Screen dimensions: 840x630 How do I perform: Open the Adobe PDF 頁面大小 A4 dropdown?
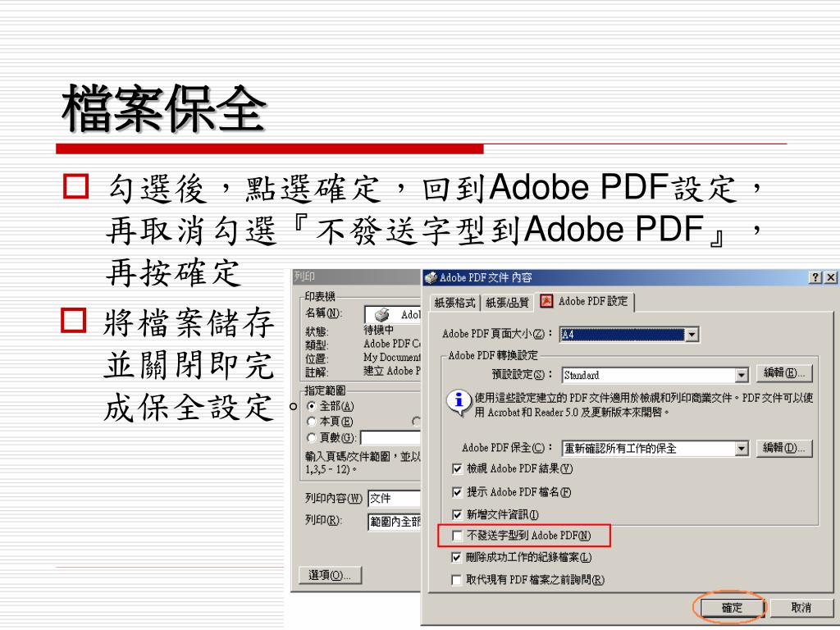click(x=692, y=335)
